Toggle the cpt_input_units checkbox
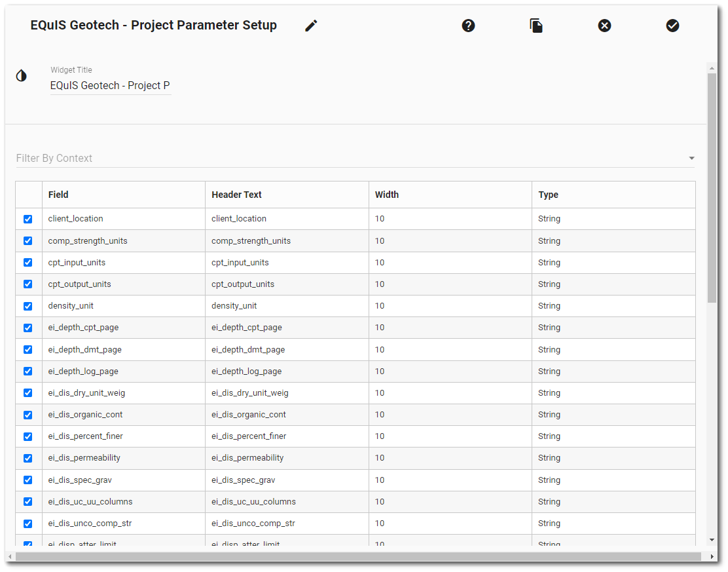This screenshot has height=572, width=728. [x=28, y=263]
